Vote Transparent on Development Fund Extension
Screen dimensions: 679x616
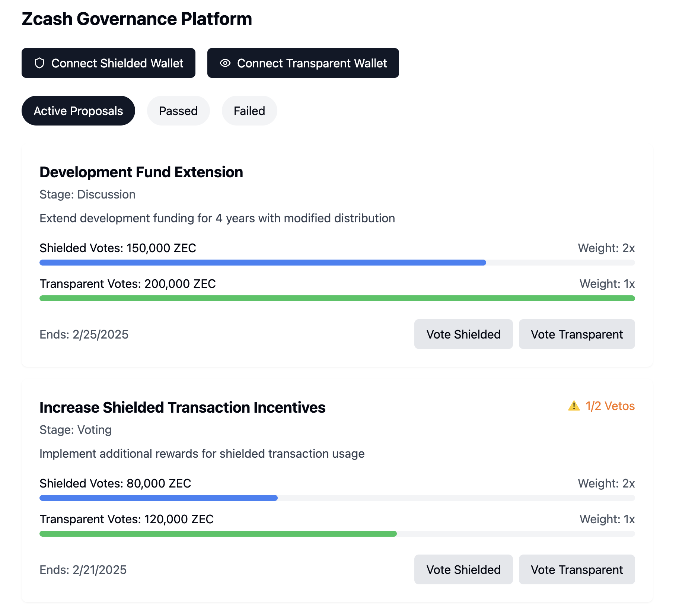click(x=577, y=334)
